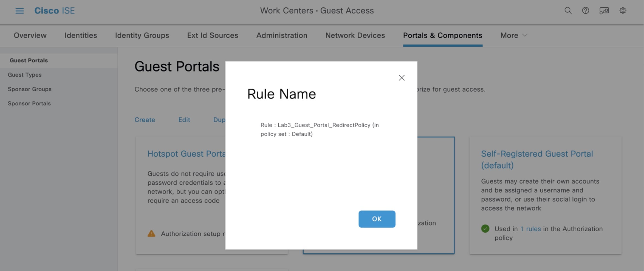
Task: Switch to the Overview tab
Action: [x=30, y=35]
